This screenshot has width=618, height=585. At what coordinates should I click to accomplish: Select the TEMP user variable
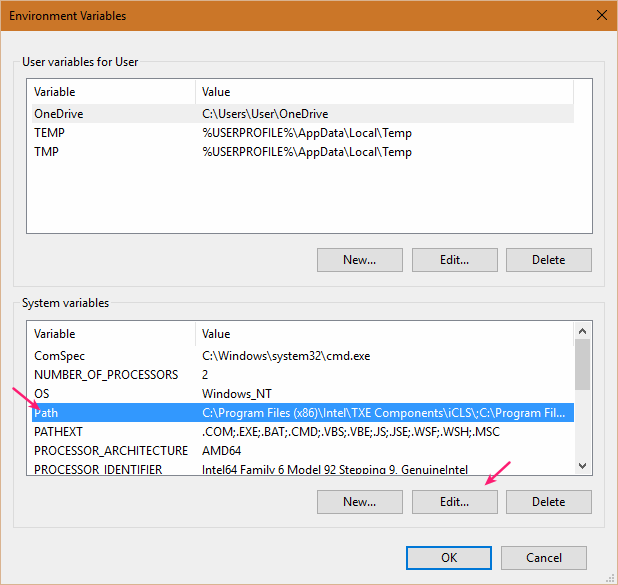[50, 133]
